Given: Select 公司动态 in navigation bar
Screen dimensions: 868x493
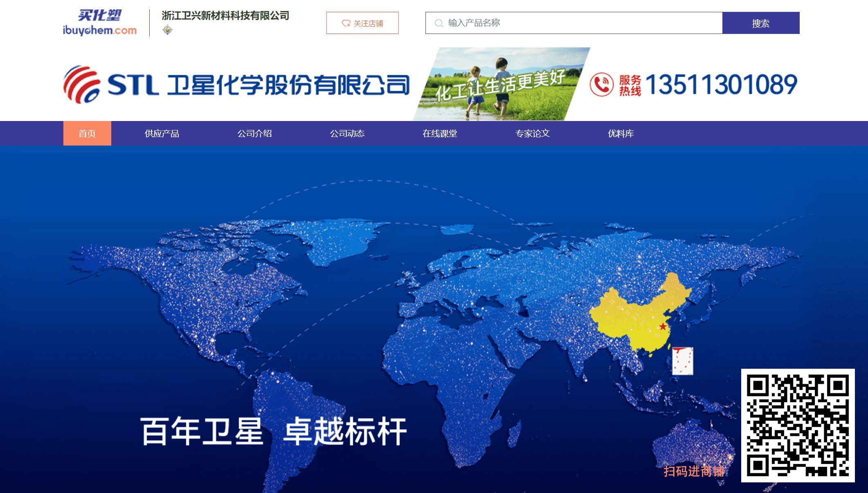Looking at the screenshot, I should coord(347,133).
